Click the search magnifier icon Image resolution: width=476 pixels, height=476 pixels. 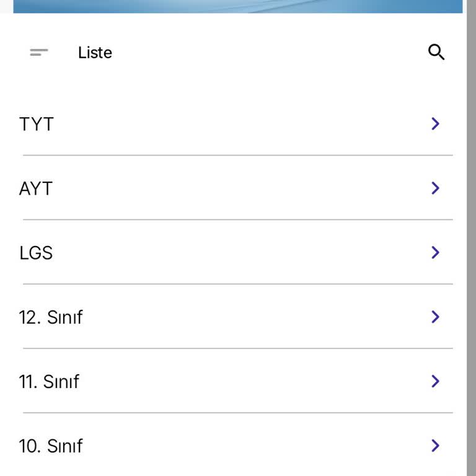(436, 53)
